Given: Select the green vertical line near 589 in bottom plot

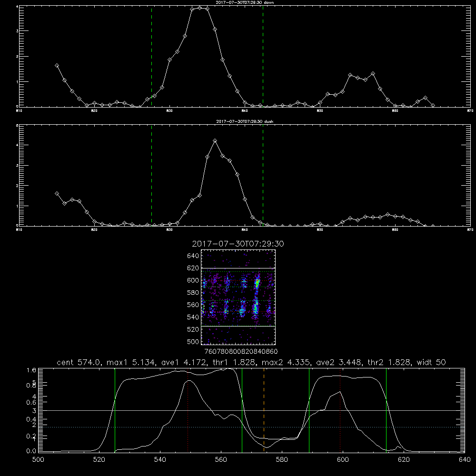Looking at the screenshot, I should (x=309, y=410).
